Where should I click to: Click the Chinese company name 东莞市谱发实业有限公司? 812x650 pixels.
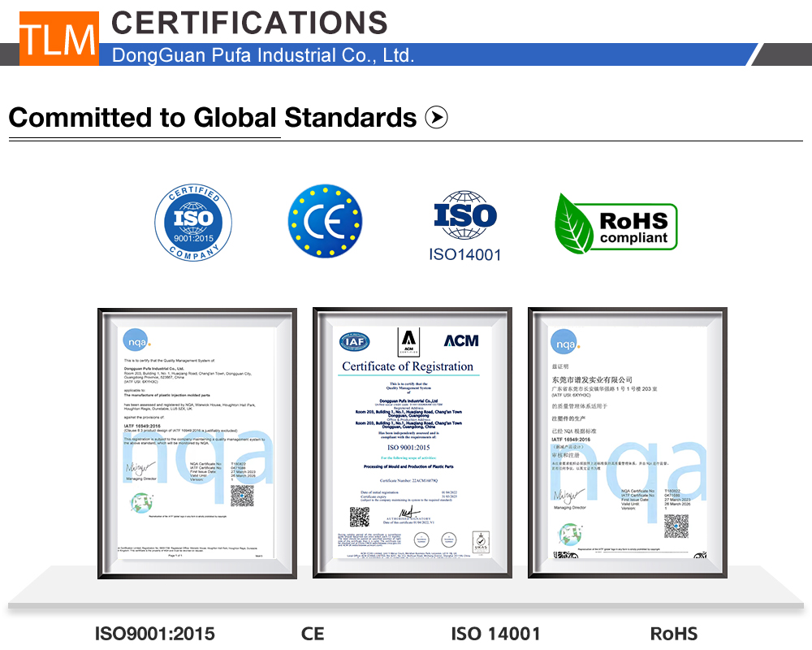tap(592, 379)
